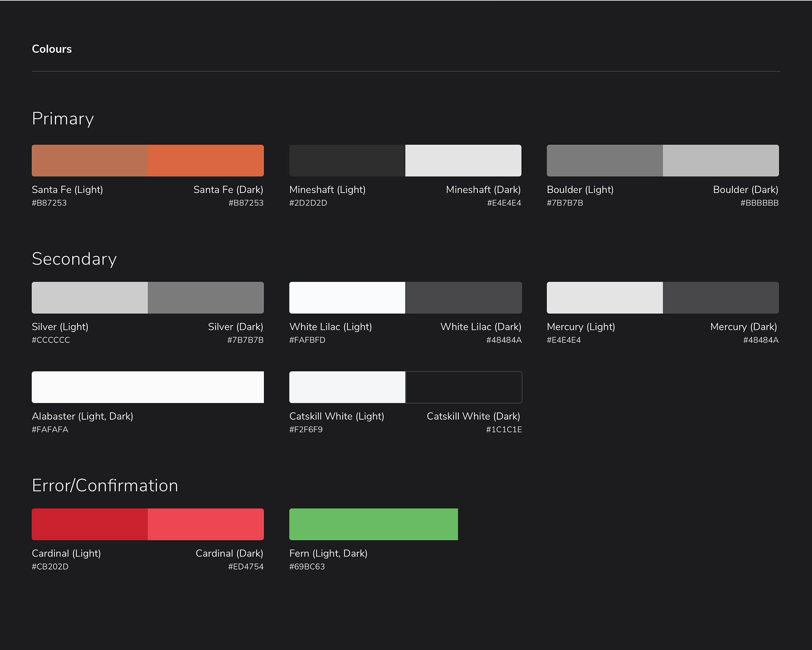This screenshot has width=812, height=650.
Task: Click the Silver (Dark) swatch
Action: (206, 298)
